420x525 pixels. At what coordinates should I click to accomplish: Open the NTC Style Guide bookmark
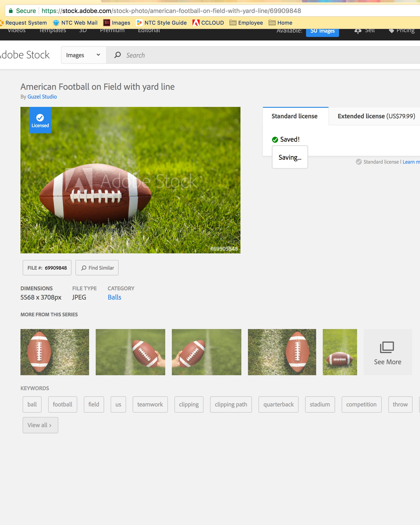click(x=161, y=23)
